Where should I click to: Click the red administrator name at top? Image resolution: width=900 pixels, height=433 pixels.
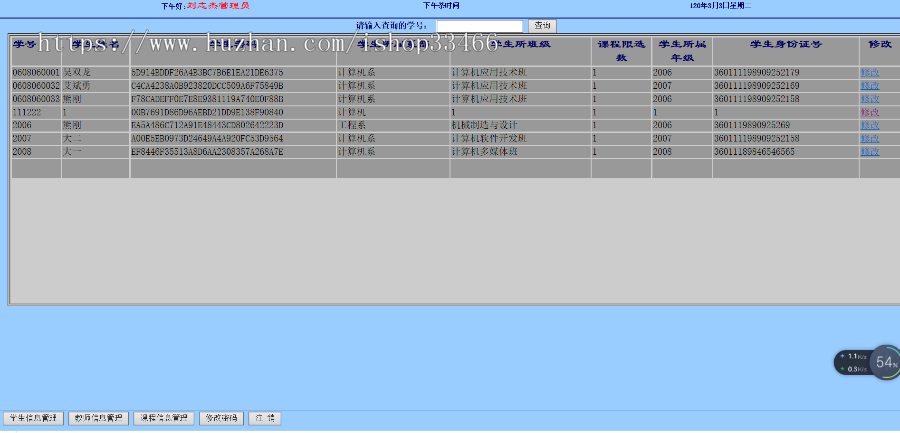[x=219, y=6]
